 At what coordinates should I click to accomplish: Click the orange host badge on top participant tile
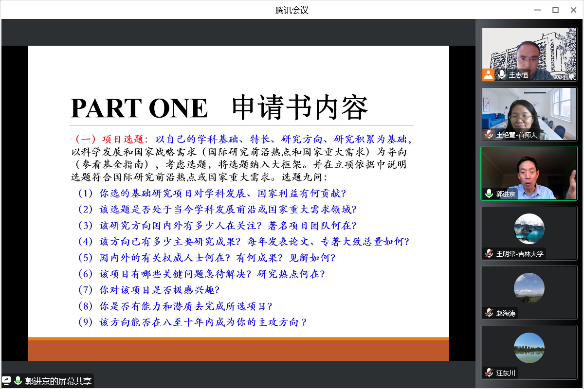point(488,75)
